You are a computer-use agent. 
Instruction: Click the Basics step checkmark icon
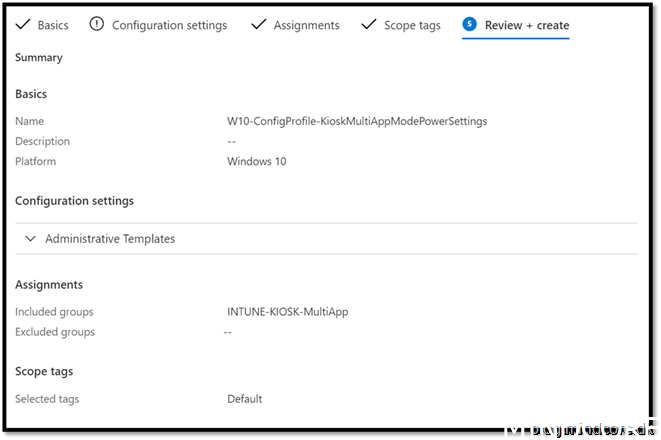(x=22, y=25)
